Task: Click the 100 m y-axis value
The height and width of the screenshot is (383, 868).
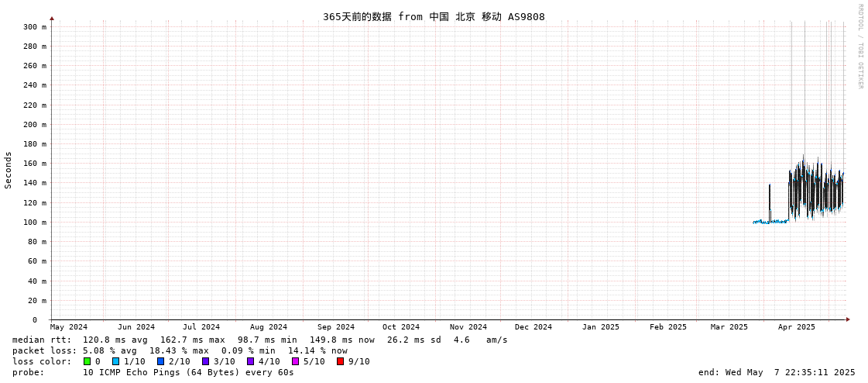Action: pyautogui.click(x=35, y=222)
